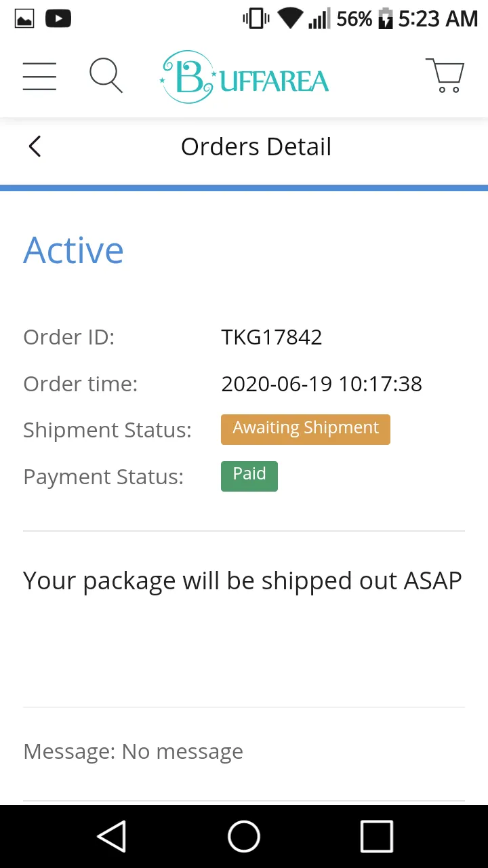Tap the Awaiting Shipment badge

pos(306,429)
